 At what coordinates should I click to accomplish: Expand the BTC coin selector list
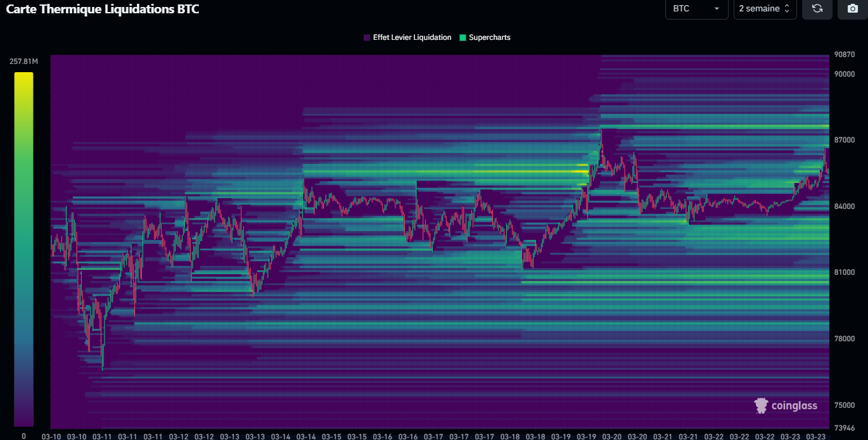[696, 9]
